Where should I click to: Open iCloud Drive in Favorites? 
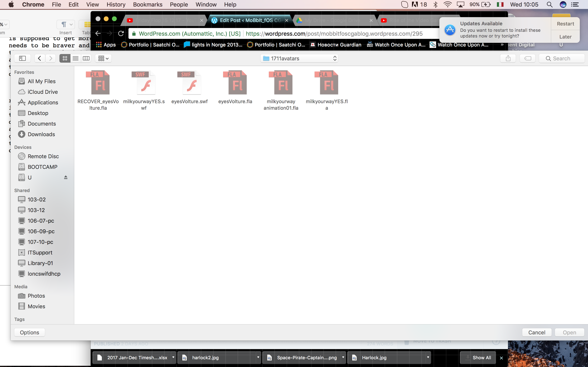coord(42,92)
